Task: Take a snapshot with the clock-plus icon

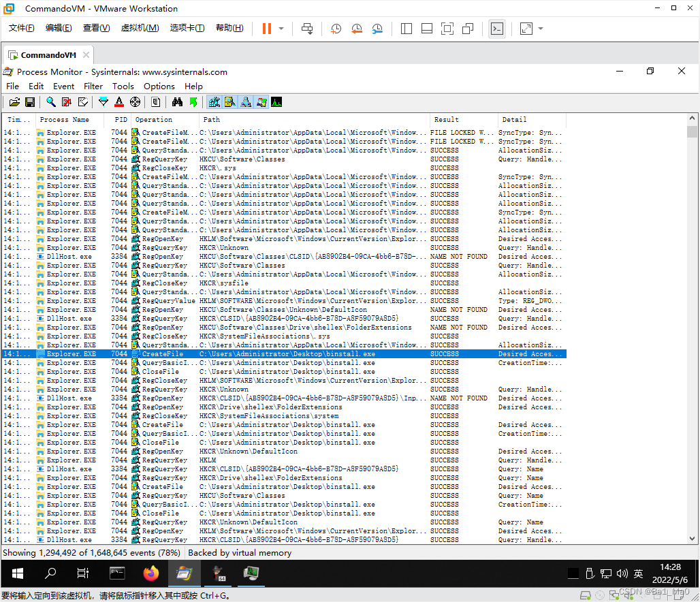Action: pyautogui.click(x=336, y=29)
